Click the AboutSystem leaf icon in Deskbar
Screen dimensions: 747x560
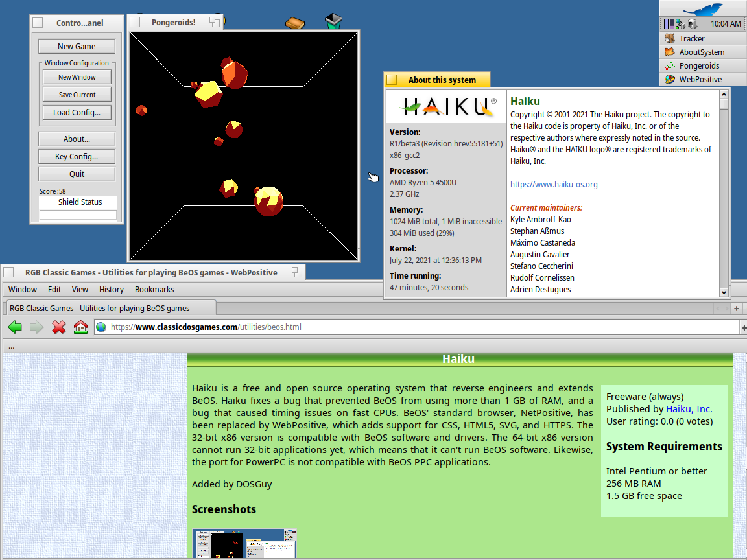click(670, 52)
